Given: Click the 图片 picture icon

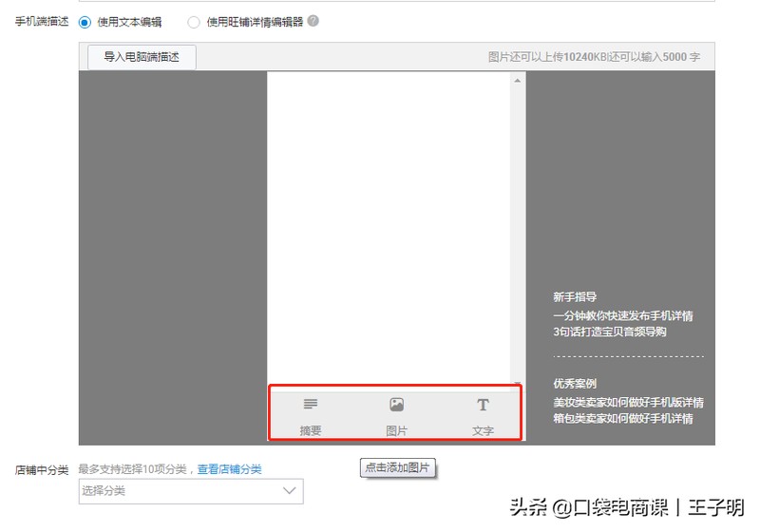Looking at the screenshot, I should click(x=396, y=404).
